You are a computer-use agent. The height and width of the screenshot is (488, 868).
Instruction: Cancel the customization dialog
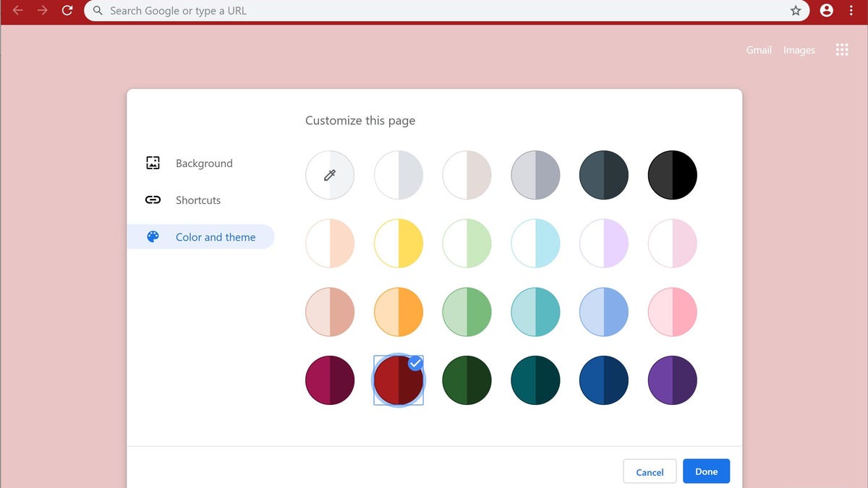click(650, 471)
